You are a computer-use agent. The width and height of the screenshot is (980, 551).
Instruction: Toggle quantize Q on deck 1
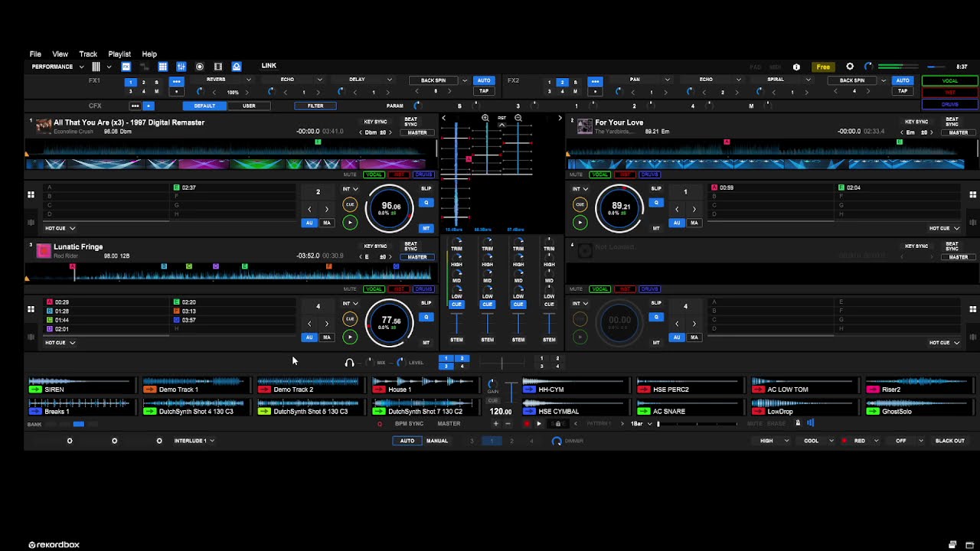click(426, 203)
